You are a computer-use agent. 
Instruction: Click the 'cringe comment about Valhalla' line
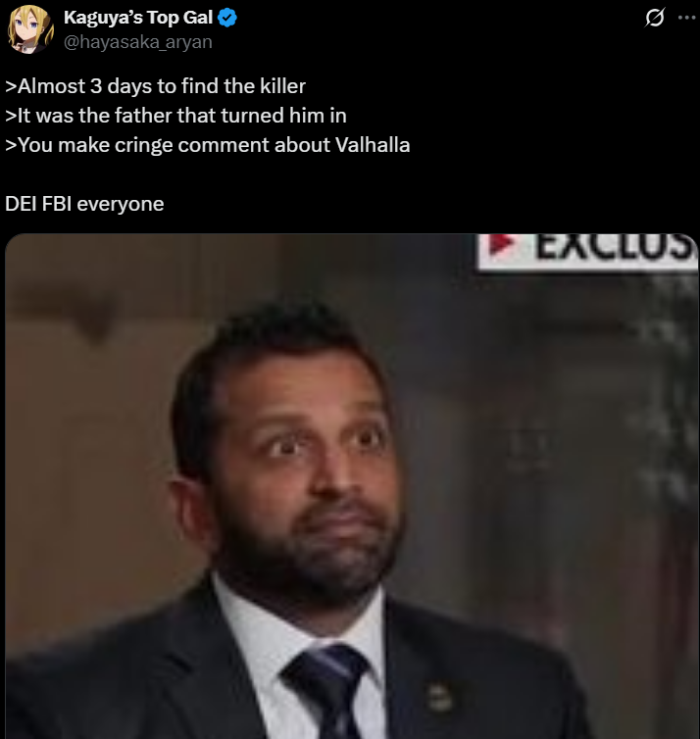pyautogui.click(x=208, y=145)
